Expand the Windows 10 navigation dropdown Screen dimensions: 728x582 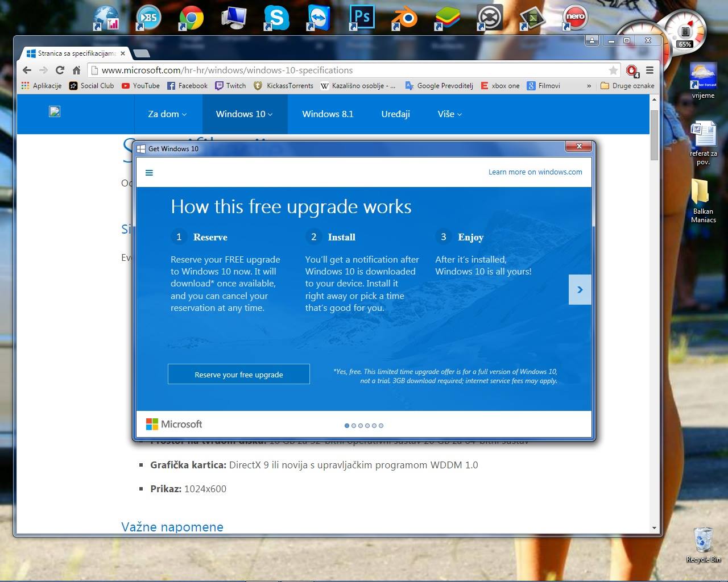pyautogui.click(x=245, y=114)
